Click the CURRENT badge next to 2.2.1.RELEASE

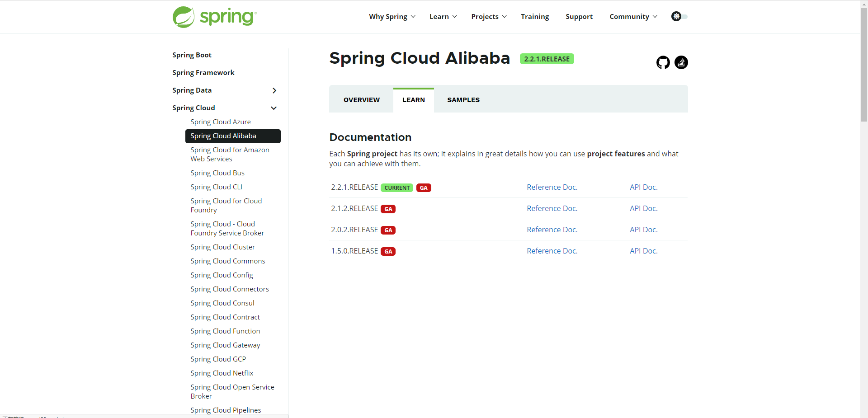396,188
